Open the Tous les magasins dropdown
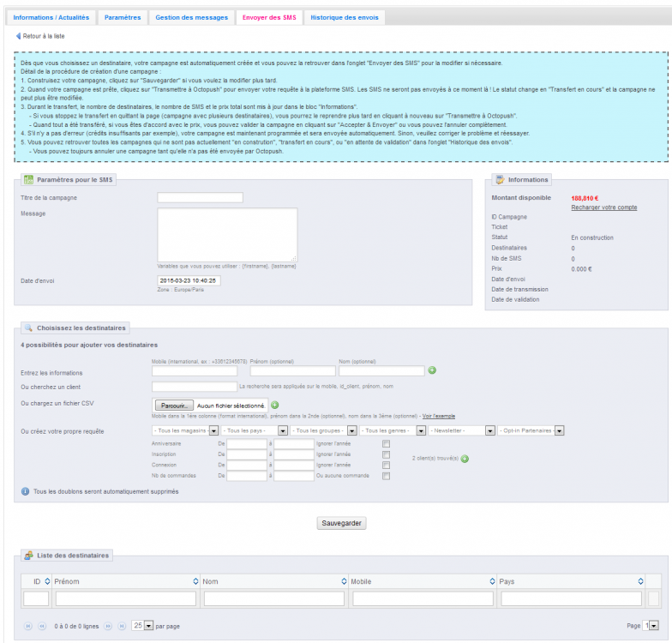Image resolution: width=672 pixels, height=643 pixels. click(x=185, y=430)
